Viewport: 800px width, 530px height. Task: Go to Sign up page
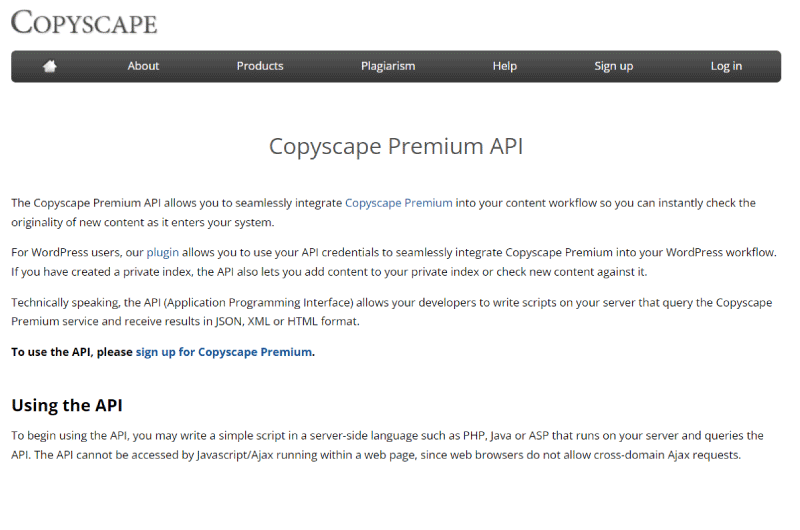tap(613, 66)
